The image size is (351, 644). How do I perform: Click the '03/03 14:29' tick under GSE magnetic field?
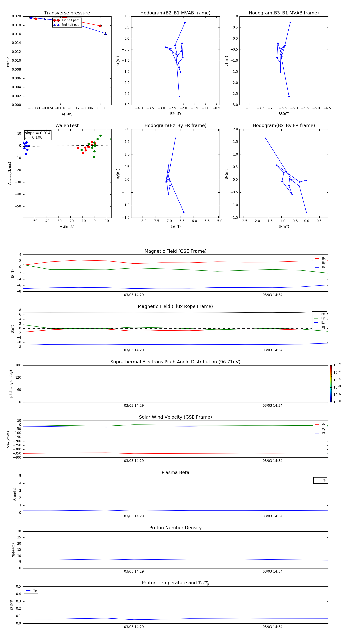(x=134, y=295)
